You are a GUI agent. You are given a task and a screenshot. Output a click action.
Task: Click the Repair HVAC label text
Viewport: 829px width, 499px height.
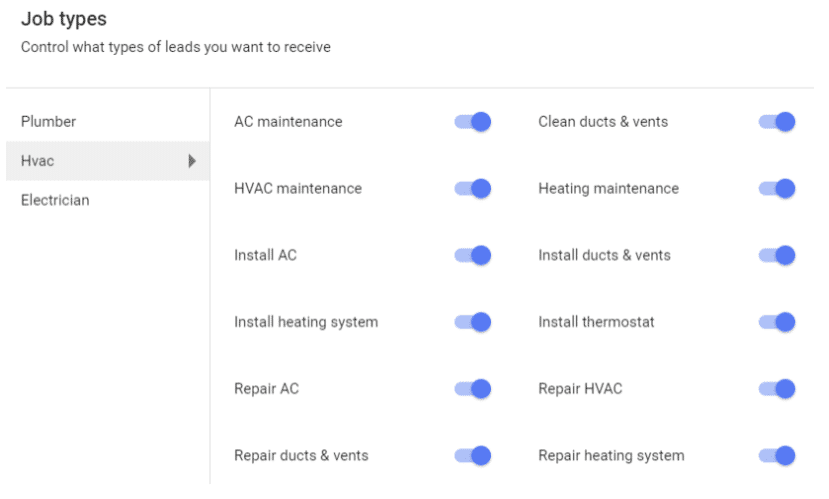click(x=580, y=389)
